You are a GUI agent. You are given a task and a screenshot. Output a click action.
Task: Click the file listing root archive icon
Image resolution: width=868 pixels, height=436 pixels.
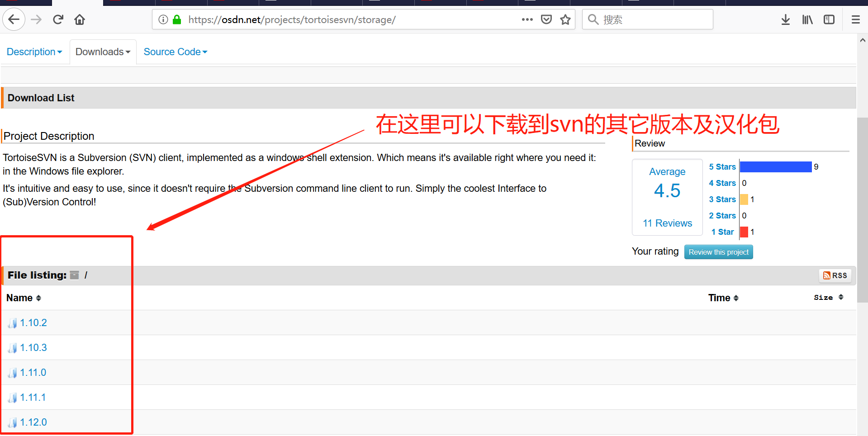coord(75,275)
